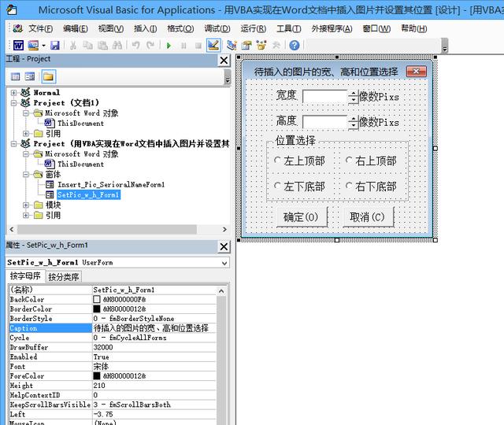Viewport: 504px width, 425px height.
Task: Open the 插入(I) menu
Action: pyautogui.click(x=145, y=29)
